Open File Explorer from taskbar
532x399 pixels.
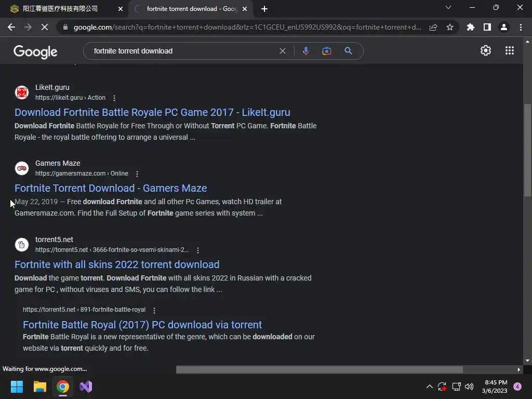39,387
